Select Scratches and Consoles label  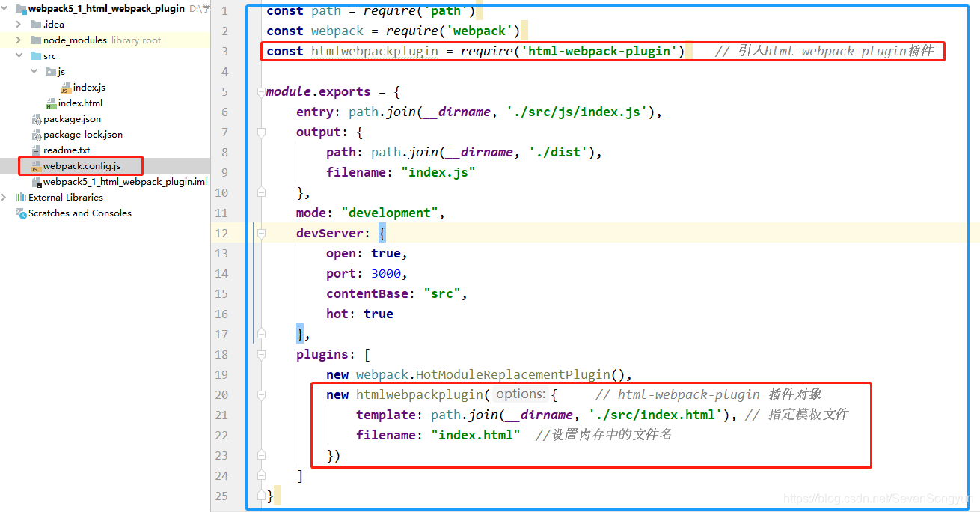pos(80,213)
